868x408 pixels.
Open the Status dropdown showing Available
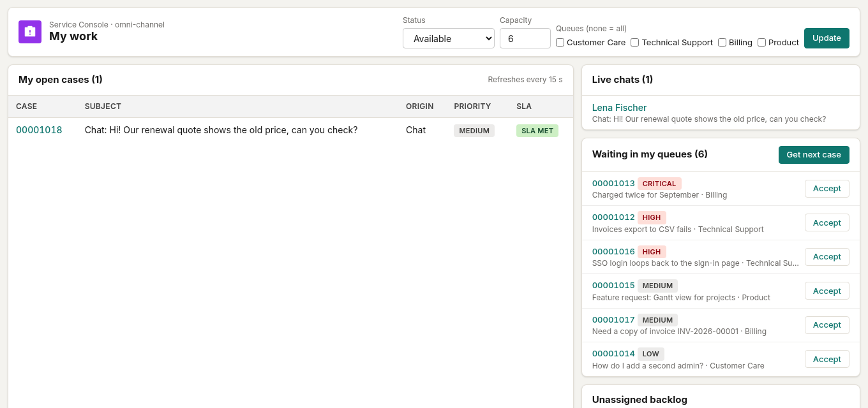[449, 38]
